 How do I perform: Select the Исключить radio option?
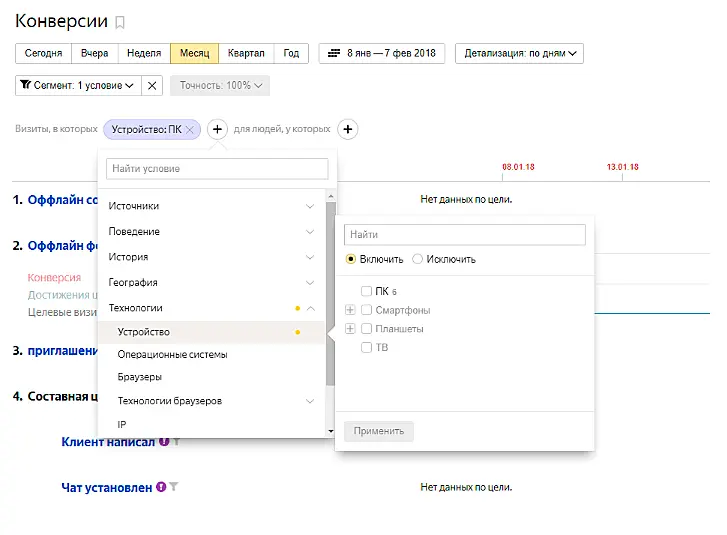(418, 259)
